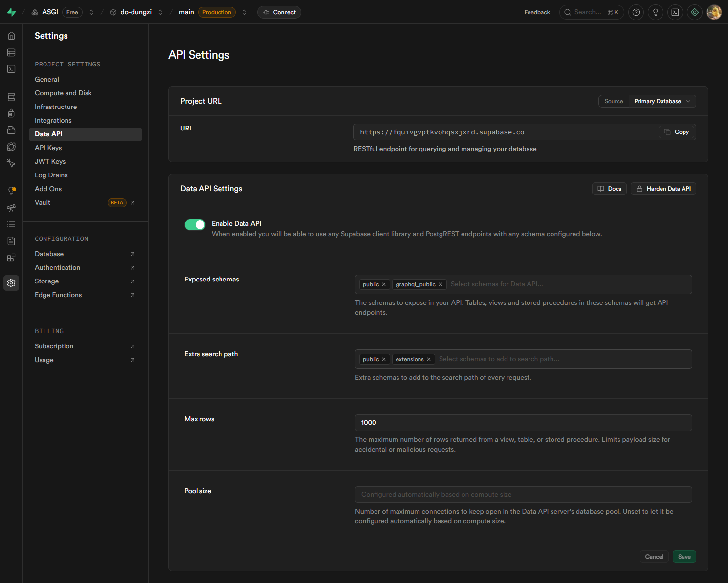
Task: Click the Supabase logo icon
Action: [11, 12]
